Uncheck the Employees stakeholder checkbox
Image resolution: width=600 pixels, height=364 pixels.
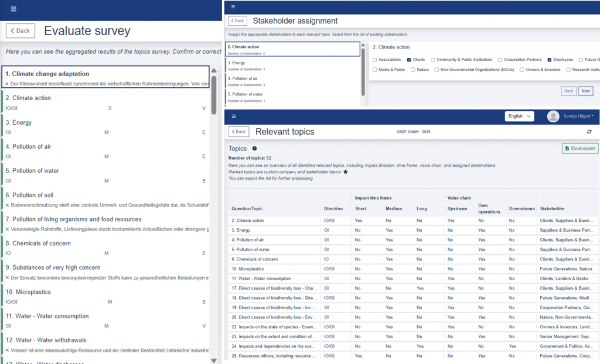pos(550,60)
